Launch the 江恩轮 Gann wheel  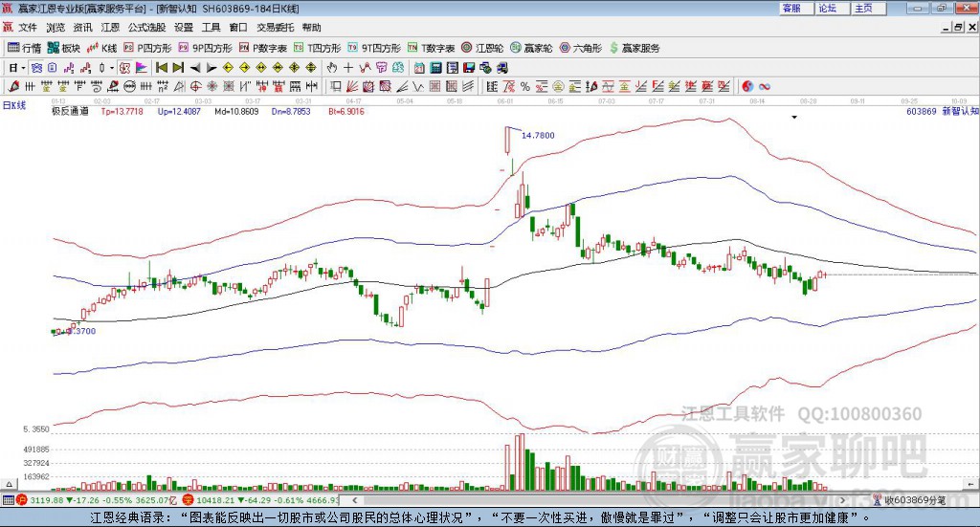click(482, 48)
